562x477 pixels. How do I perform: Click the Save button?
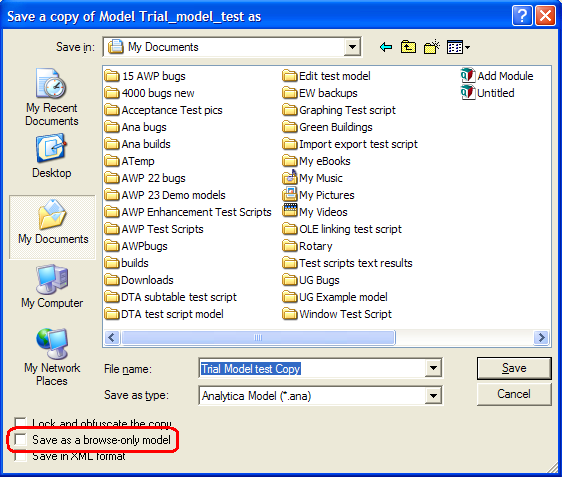click(x=514, y=368)
